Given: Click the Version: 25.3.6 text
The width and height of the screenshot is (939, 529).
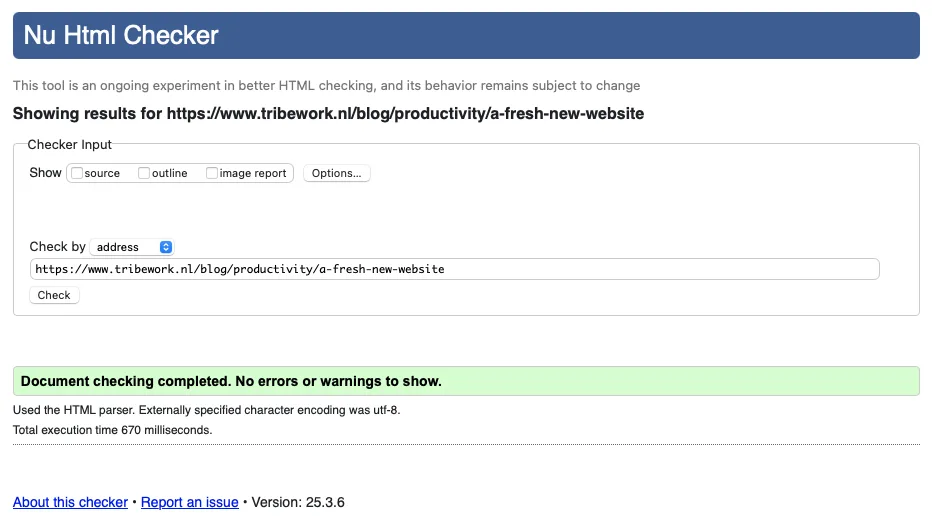Looking at the screenshot, I should 298,502.
